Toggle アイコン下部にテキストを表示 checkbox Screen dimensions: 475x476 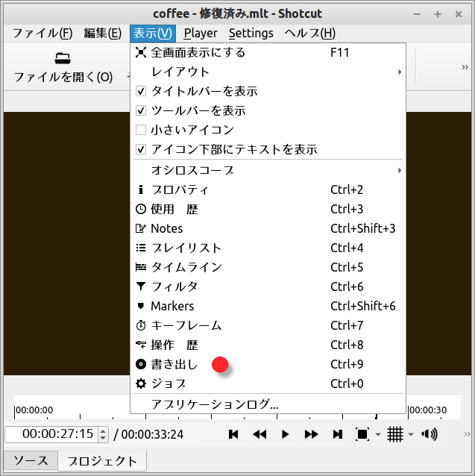[141, 149]
